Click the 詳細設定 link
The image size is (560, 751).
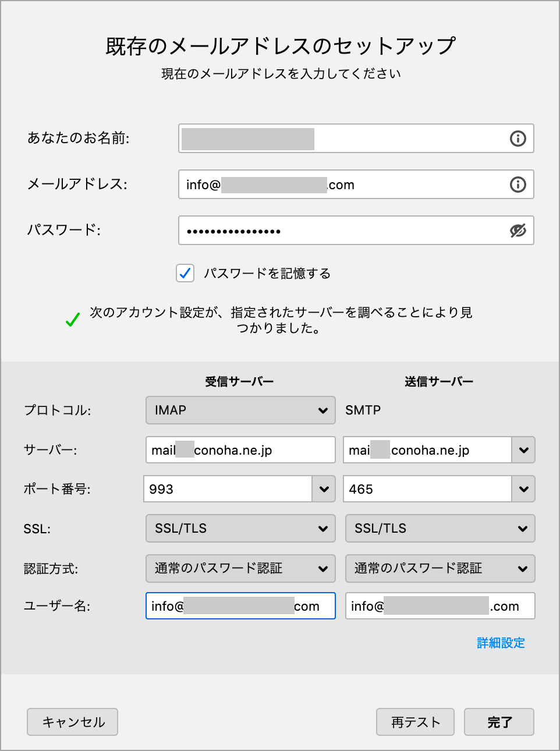point(501,643)
